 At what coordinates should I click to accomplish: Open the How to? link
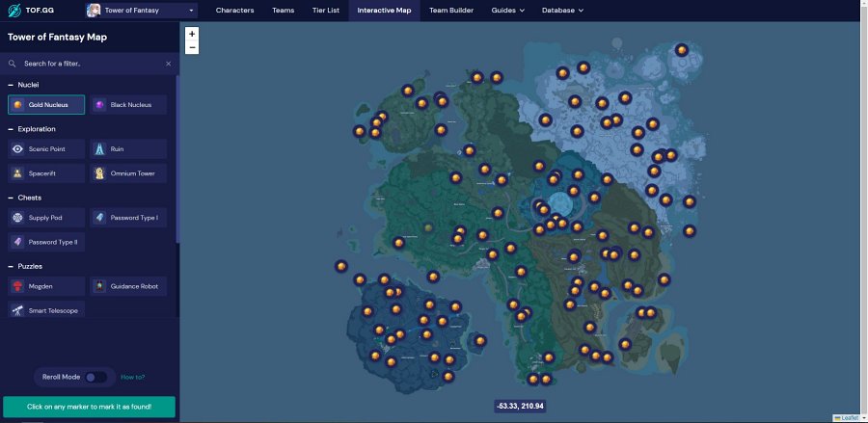pos(133,377)
